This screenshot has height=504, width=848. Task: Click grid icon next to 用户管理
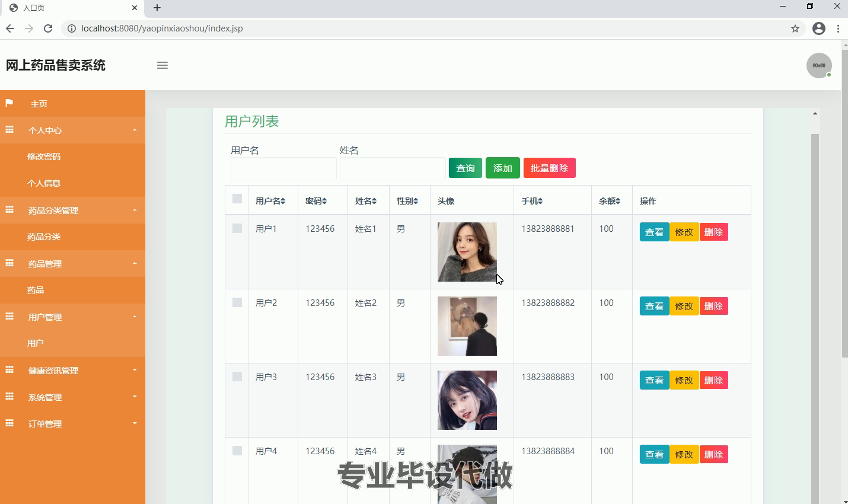tap(9, 317)
